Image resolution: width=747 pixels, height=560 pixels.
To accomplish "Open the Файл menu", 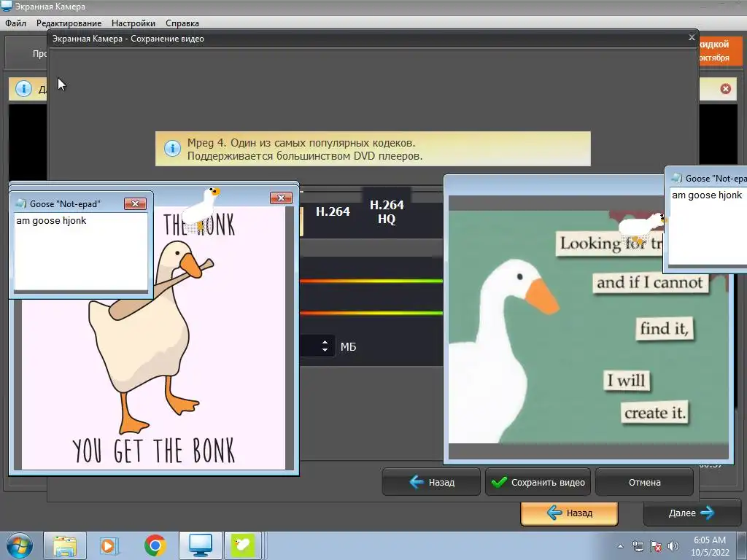I will point(16,23).
